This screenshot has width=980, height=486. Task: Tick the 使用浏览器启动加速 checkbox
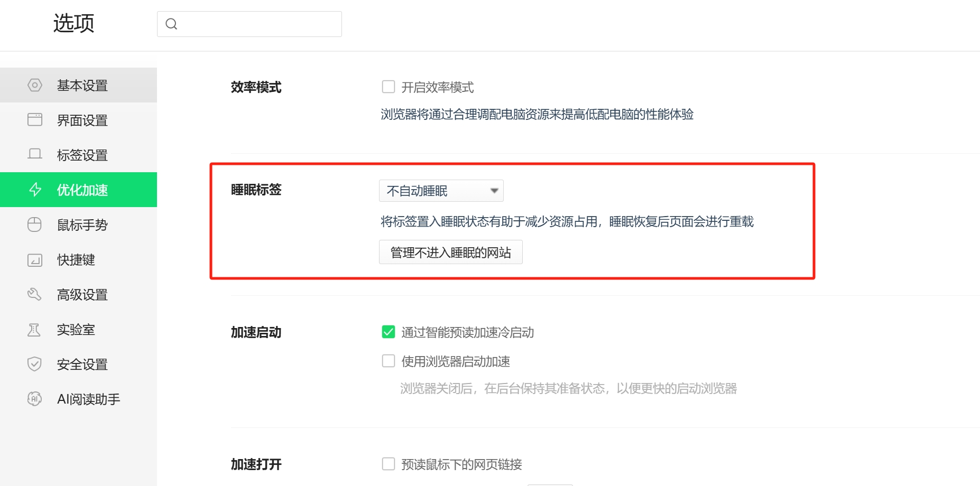pyautogui.click(x=389, y=361)
